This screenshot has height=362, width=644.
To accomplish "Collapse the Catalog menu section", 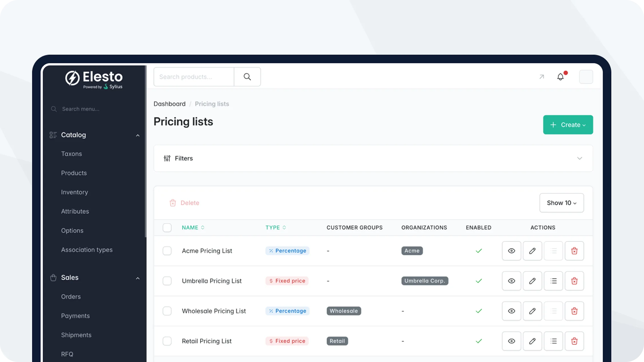I will coord(138,135).
